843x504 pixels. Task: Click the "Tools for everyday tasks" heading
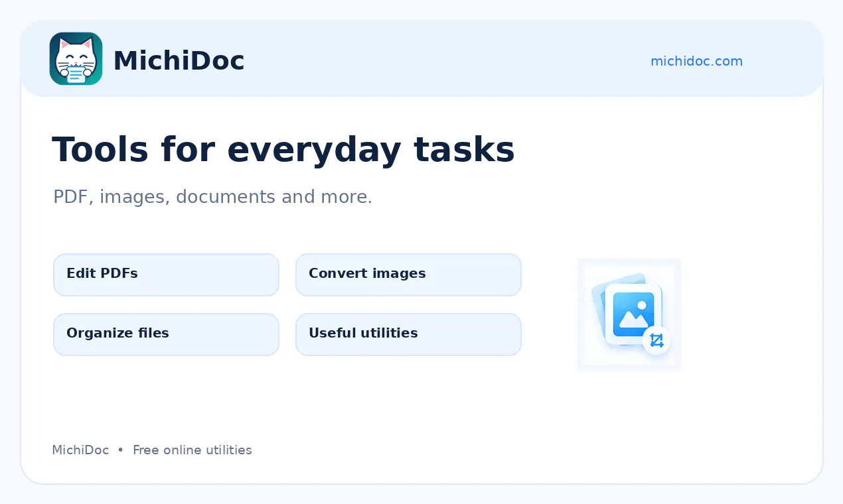283,149
